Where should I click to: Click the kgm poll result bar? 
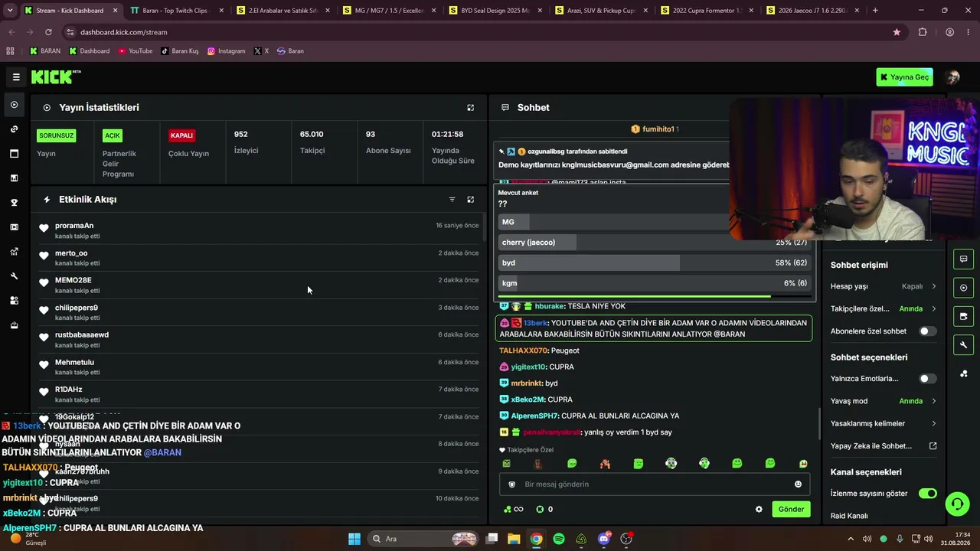coord(654,283)
